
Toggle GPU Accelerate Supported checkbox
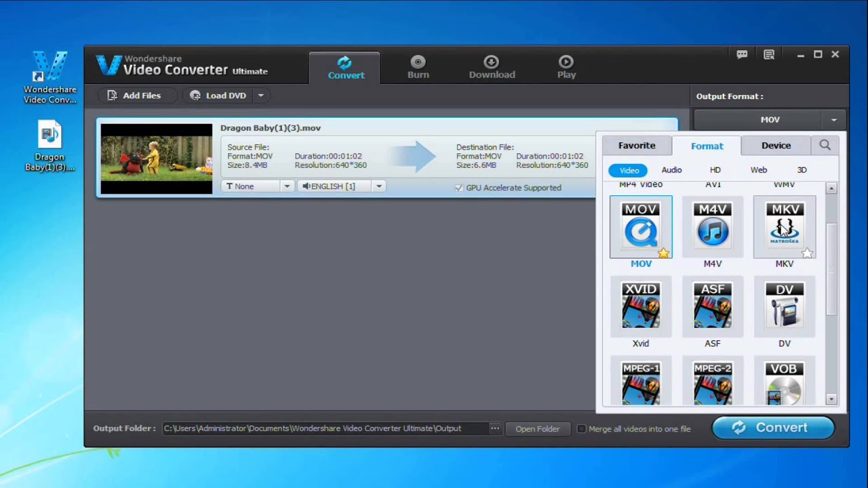pyautogui.click(x=459, y=188)
